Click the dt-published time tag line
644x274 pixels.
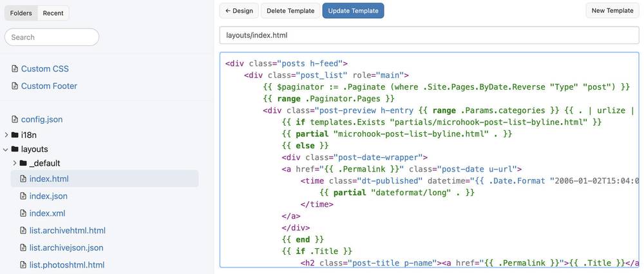[470, 181]
